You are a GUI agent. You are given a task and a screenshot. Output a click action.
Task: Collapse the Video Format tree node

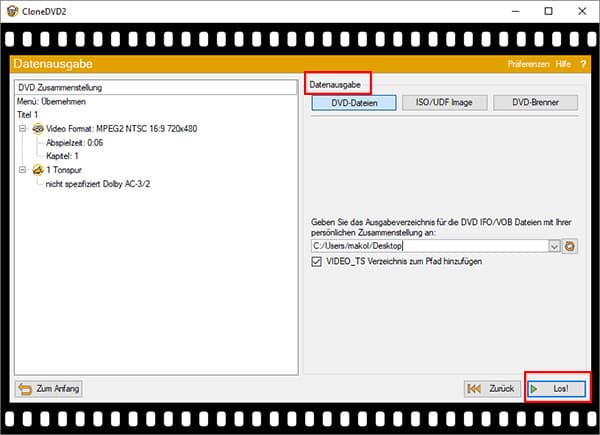click(23, 129)
